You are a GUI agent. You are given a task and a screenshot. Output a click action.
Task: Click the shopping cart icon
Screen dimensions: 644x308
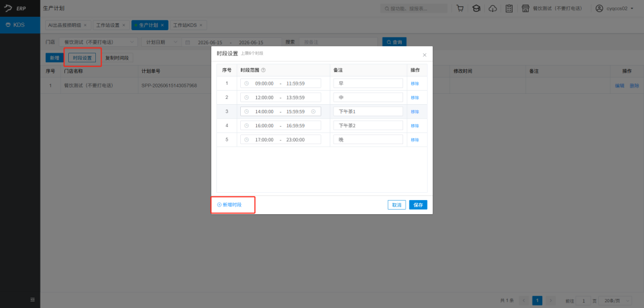coord(460,8)
